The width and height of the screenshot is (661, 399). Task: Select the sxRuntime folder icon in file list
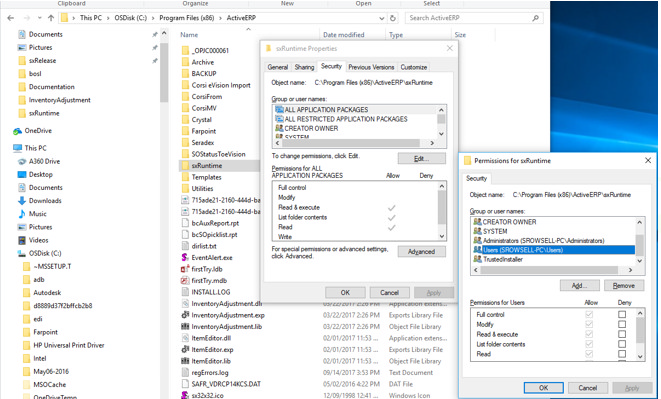tap(185, 166)
